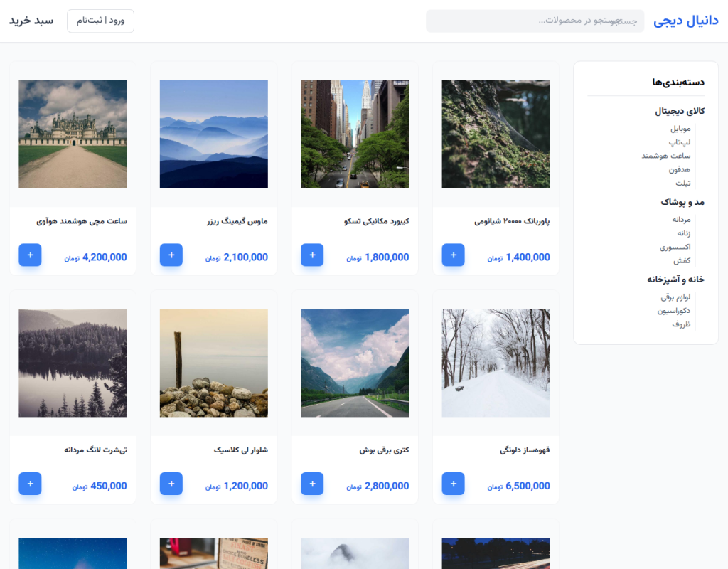Go to دانیال دیجی home logo

click(686, 21)
